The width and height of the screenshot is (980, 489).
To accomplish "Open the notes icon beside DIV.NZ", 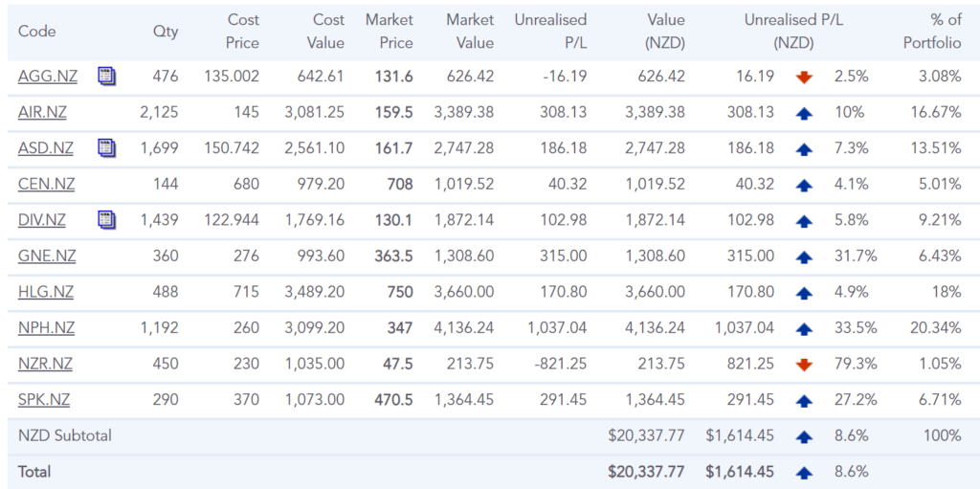I will tap(106, 220).
